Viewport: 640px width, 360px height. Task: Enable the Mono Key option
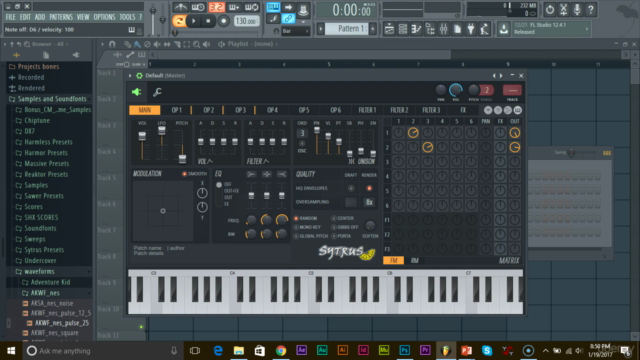296,227
